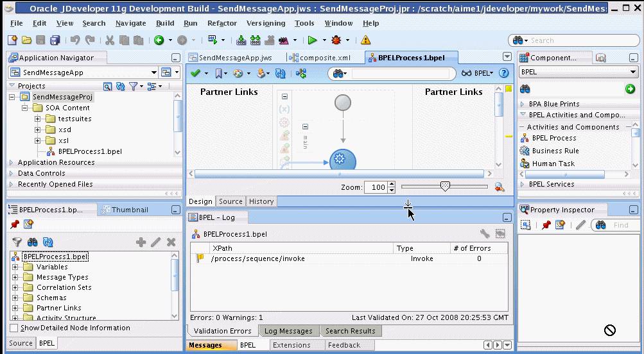The height and width of the screenshot is (354, 644).
Task: Click the refresh icon in Structure panel
Action: pos(48,242)
